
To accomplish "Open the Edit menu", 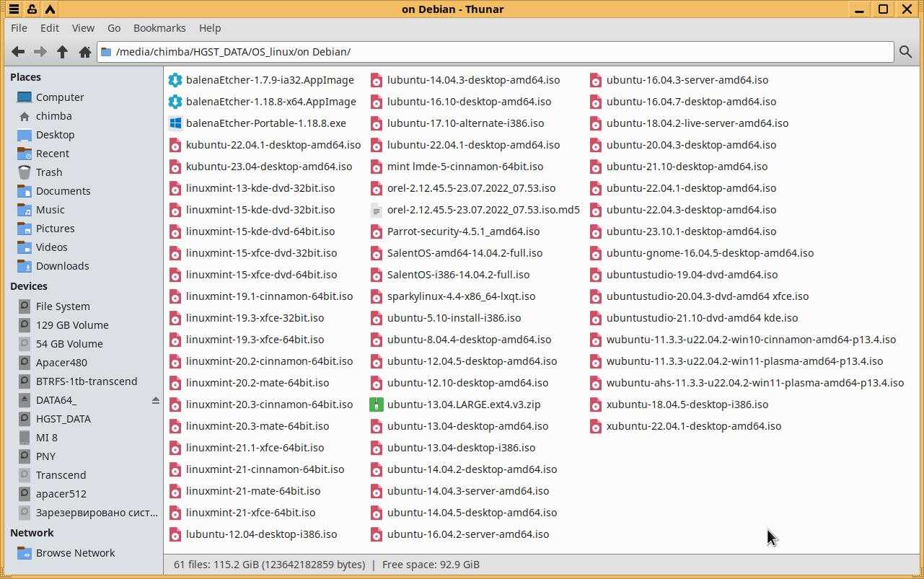I will coord(50,28).
